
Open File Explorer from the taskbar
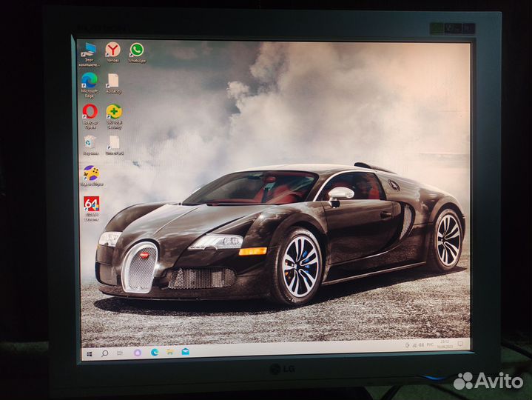[x=170, y=352]
